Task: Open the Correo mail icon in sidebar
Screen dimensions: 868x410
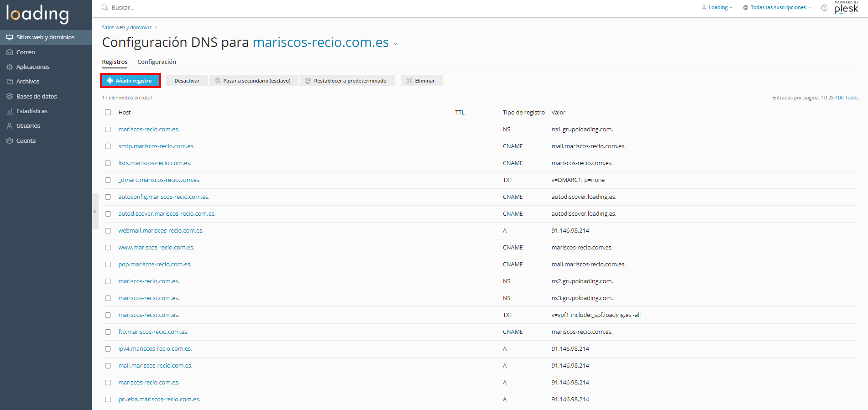Action: pyautogui.click(x=10, y=52)
